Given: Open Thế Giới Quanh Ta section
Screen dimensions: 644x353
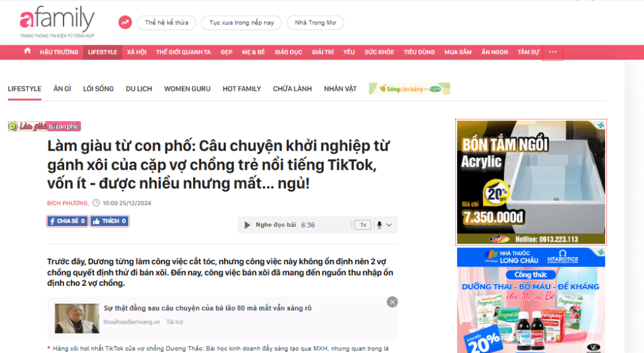Looking at the screenshot, I should (183, 52).
